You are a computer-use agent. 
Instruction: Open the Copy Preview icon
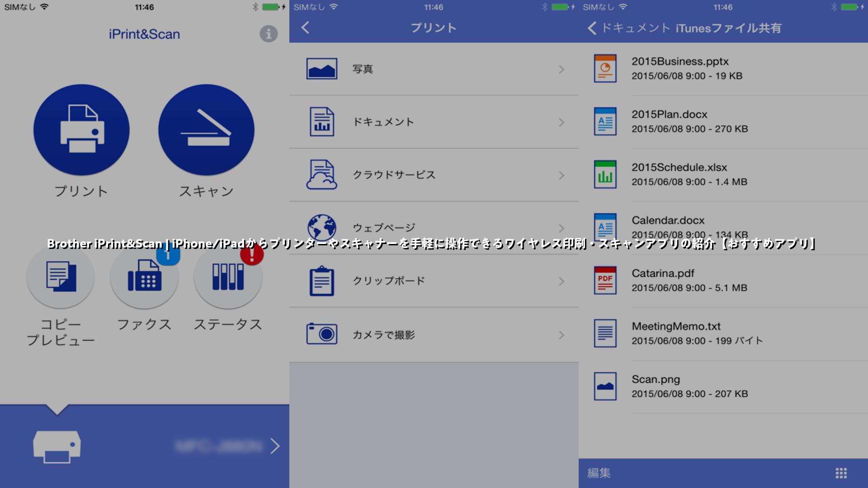pyautogui.click(x=61, y=277)
